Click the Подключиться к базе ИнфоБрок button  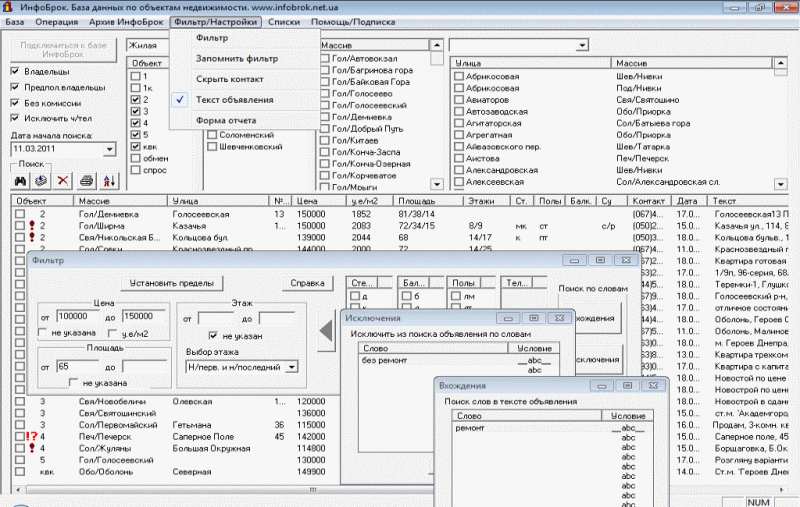click(x=63, y=49)
